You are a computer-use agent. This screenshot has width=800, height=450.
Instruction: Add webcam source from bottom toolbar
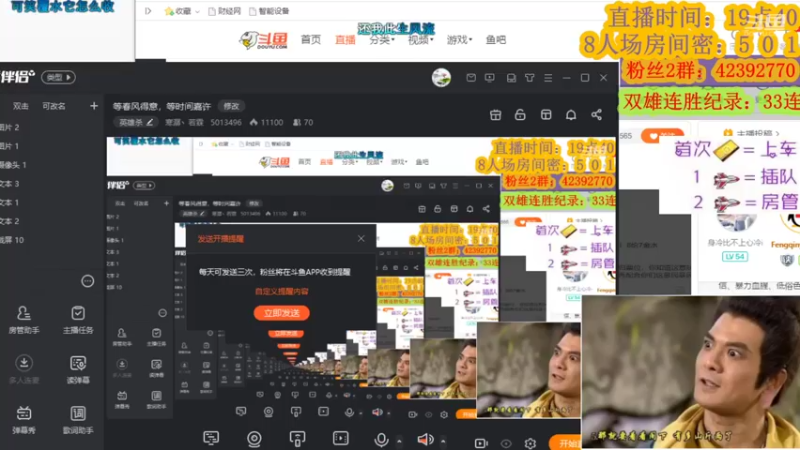pyautogui.click(x=254, y=438)
